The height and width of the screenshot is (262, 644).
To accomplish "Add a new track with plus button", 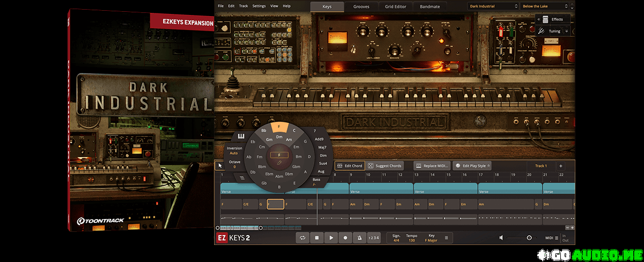I will (x=560, y=166).
